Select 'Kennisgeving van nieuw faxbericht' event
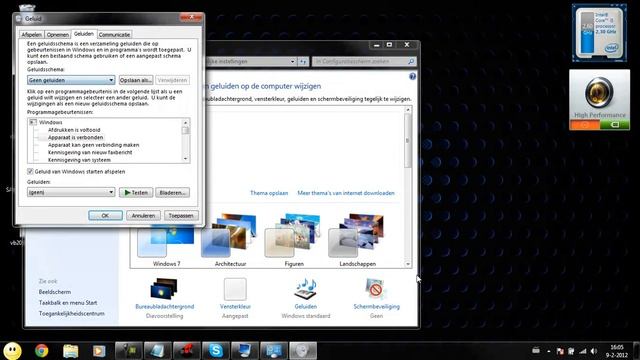640x360 pixels. click(x=90, y=152)
